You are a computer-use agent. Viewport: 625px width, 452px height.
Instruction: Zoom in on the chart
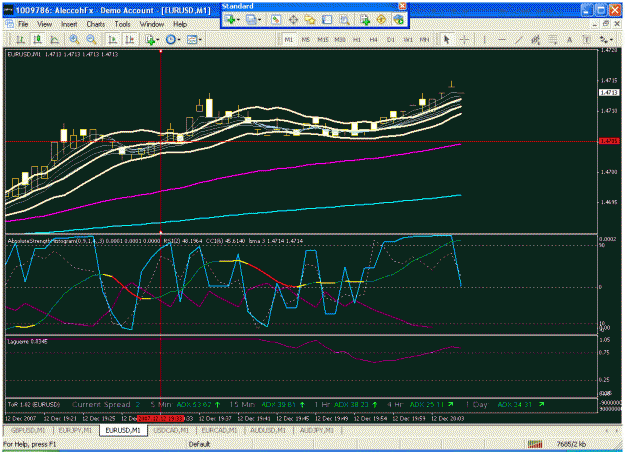[x=74, y=39]
